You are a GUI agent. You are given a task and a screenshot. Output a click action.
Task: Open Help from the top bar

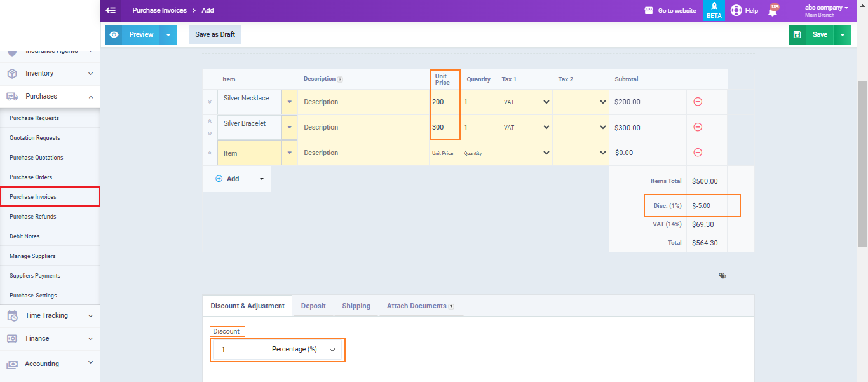tap(744, 10)
